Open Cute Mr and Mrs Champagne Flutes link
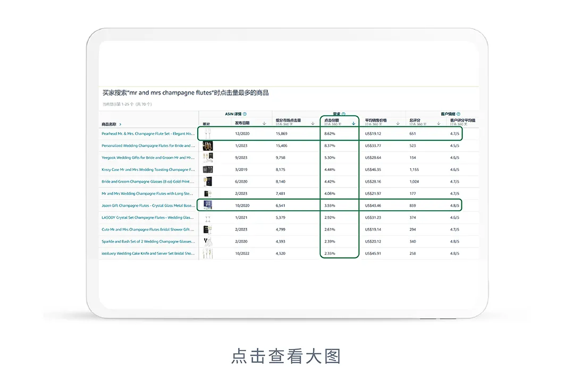The image size is (574, 392). 148,229
